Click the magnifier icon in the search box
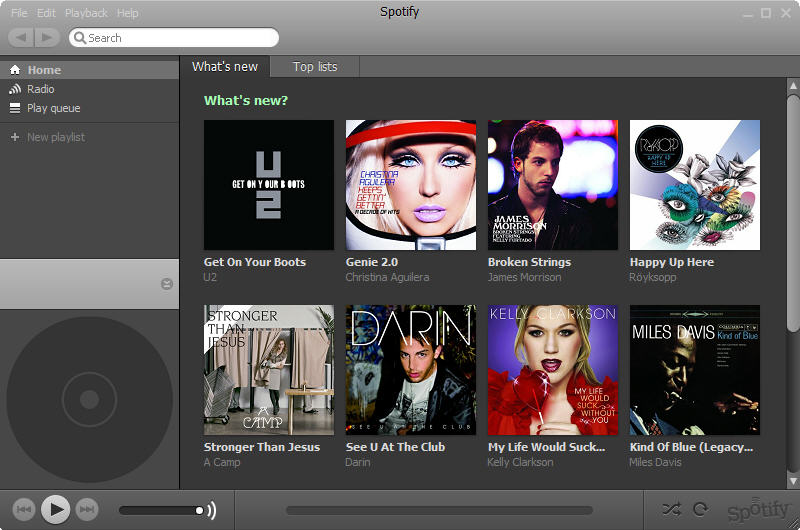Image resolution: width=800 pixels, height=530 pixels. (80, 38)
